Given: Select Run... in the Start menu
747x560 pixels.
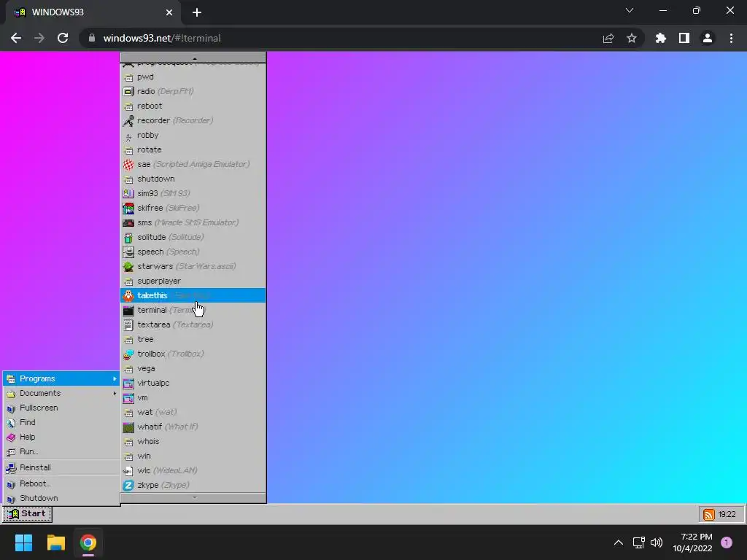Looking at the screenshot, I should (x=61, y=451).
